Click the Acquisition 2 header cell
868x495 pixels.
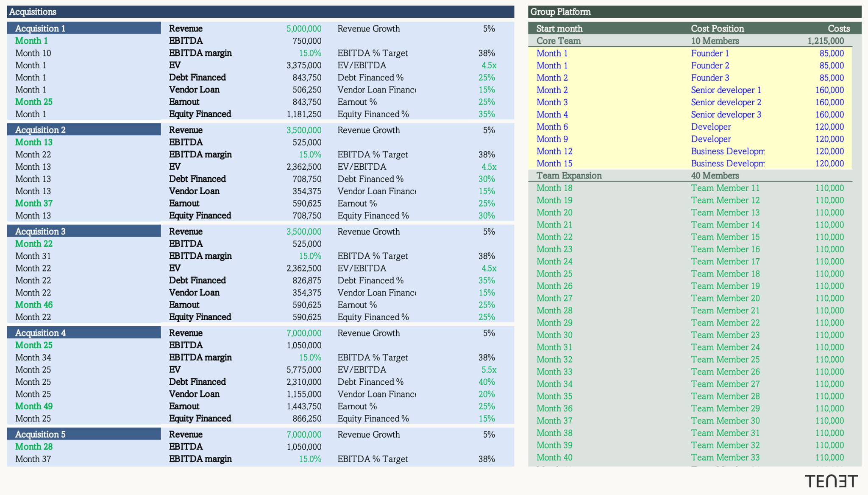pyautogui.click(x=84, y=130)
